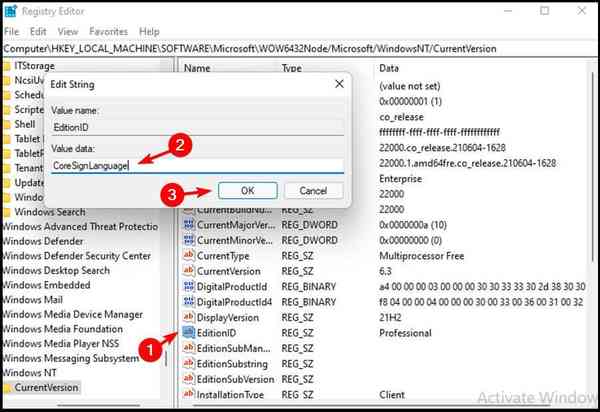Click the Registry Editor app icon in title bar
The width and height of the screenshot is (600, 412).
[10, 11]
